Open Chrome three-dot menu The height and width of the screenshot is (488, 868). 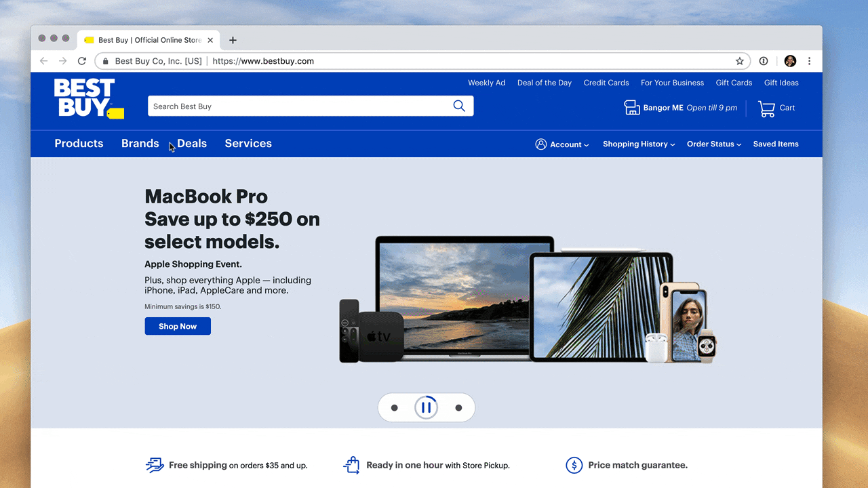coord(809,61)
